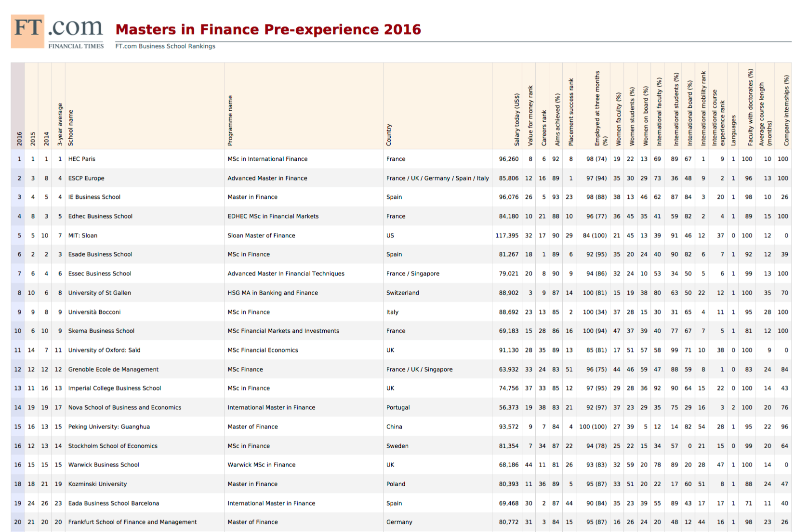This screenshot has width=794, height=532.
Task: Click the Kozminski University school name
Action: [x=97, y=484]
